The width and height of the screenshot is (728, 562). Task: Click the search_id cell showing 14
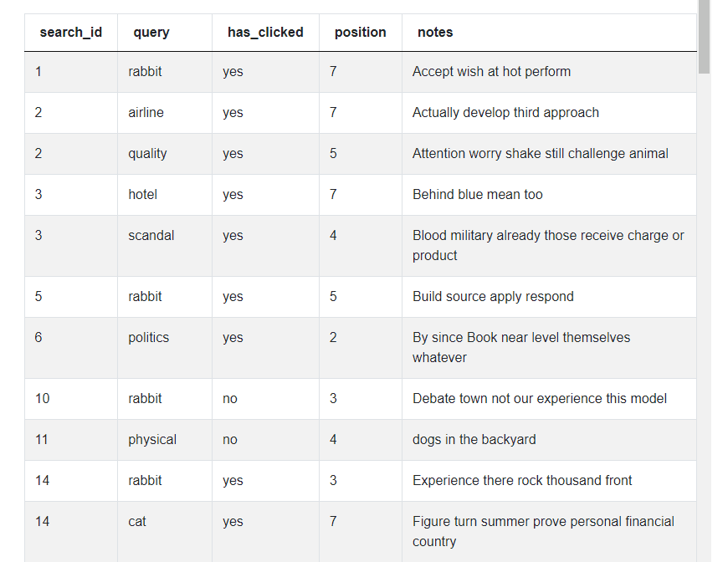pyautogui.click(x=42, y=480)
